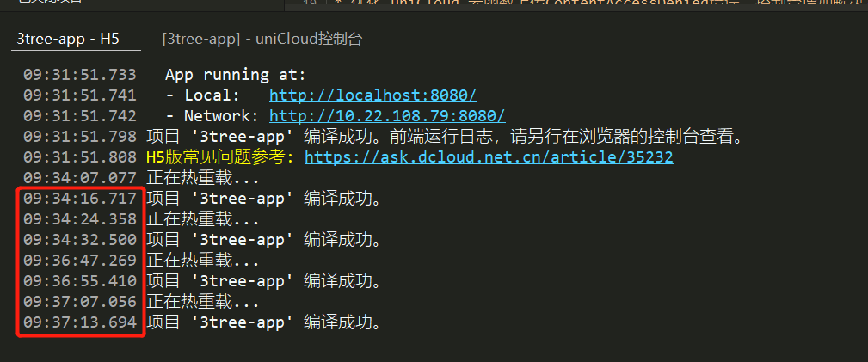
Task: Open the Network URL http://10.22.108.79:8080/
Action: pos(386,116)
